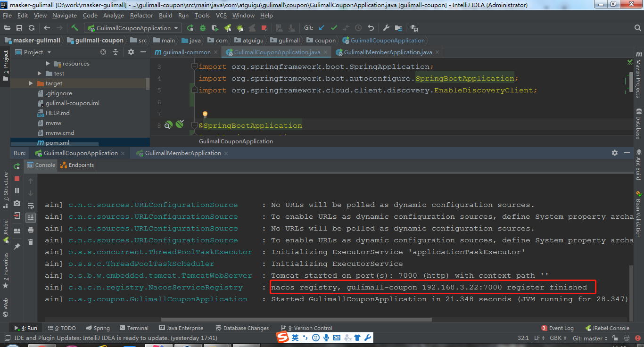The height and width of the screenshot is (347, 644).
Task: Clear console with the trash icon
Action: (31, 242)
